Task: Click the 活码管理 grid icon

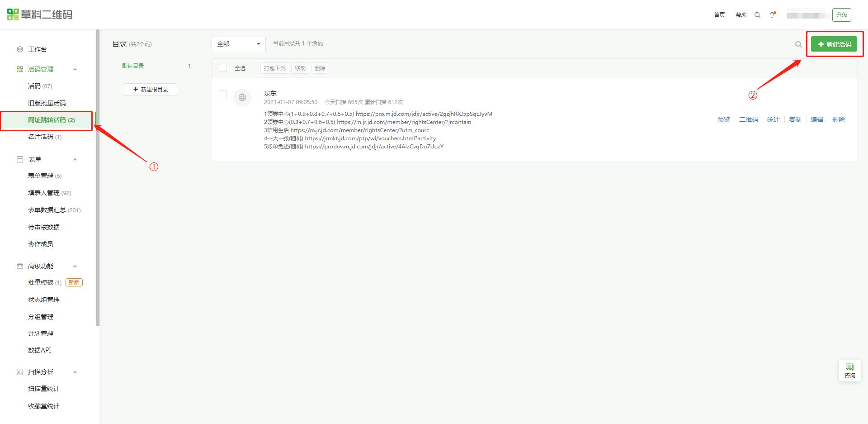Action: [20, 69]
